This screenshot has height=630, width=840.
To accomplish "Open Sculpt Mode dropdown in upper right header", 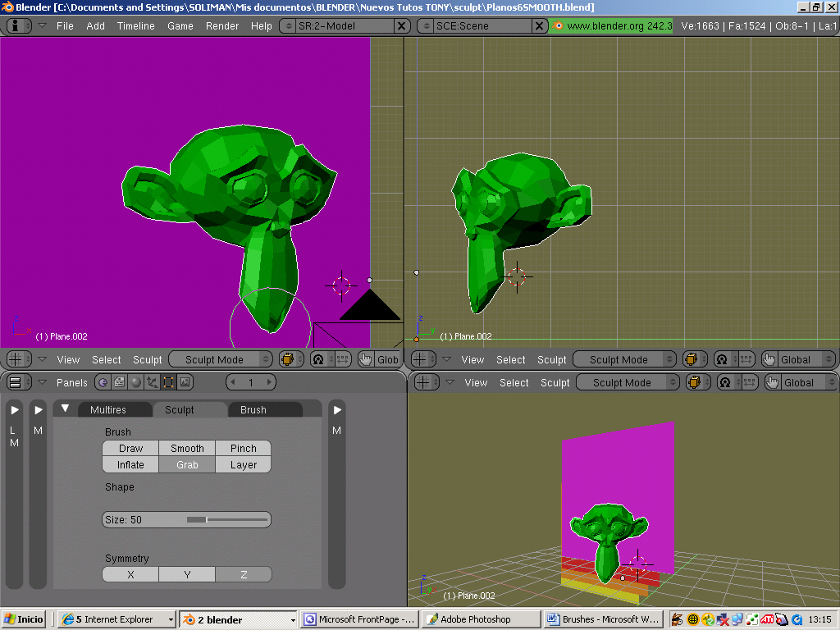I will pyautogui.click(x=624, y=359).
